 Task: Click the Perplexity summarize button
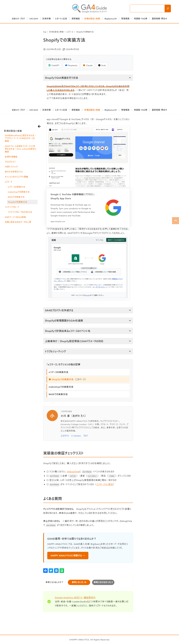[x=71, y=66]
